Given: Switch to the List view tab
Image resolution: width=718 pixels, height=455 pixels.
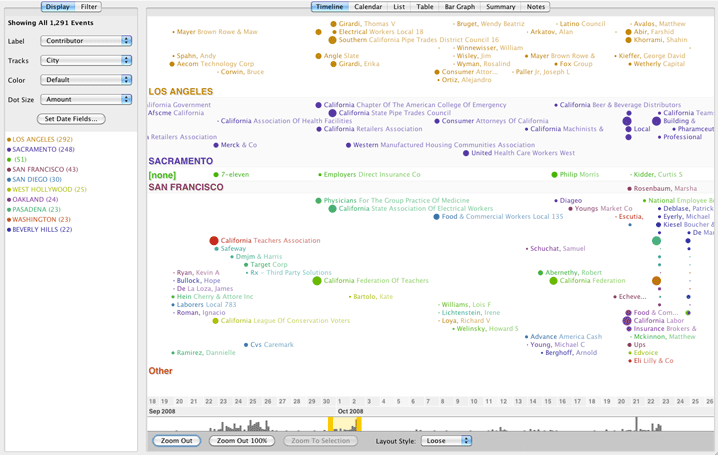Looking at the screenshot, I should click(x=399, y=7).
